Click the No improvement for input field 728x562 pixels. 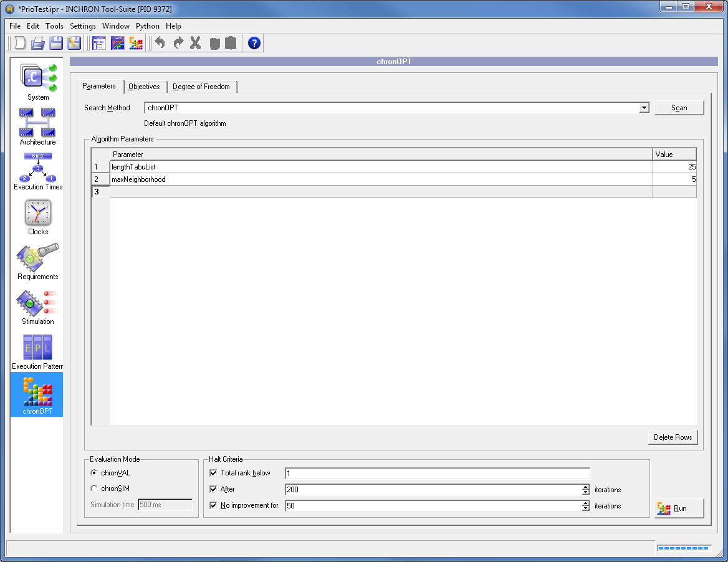point(433,505)
